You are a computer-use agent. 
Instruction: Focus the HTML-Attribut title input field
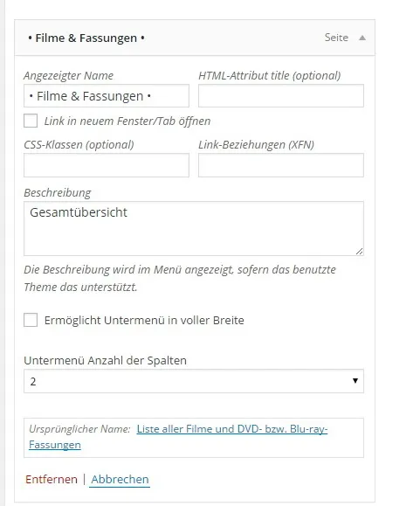click(281, 96)
